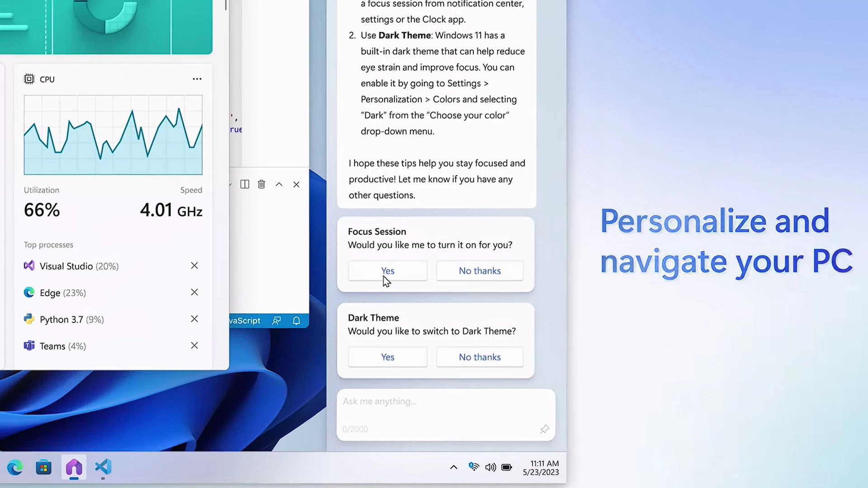Viewport: 868px width, 488px height.
Task: Click the hidden icons arrow in system tray
Action: pyautogui.click(x=454, y=468)
